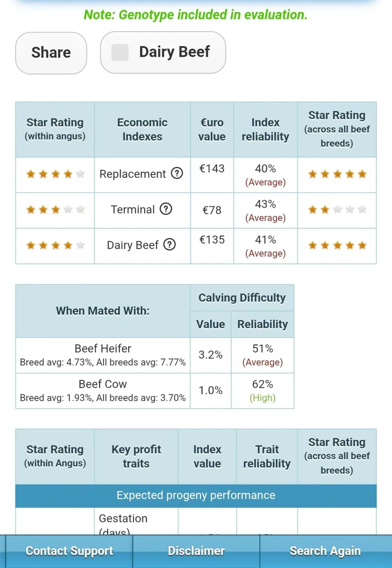Click Dairy Beef across-breeds five-star rating
The image size is (392, 568).
[337, 245]
